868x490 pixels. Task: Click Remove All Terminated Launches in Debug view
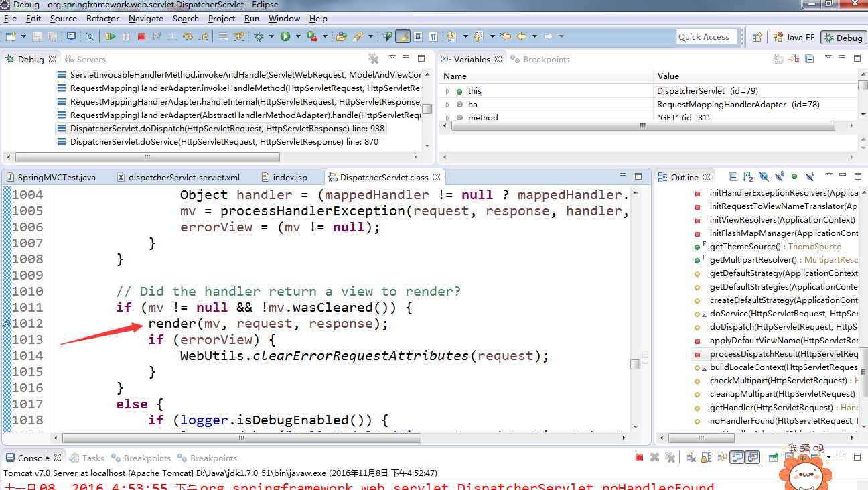[374, 59]
